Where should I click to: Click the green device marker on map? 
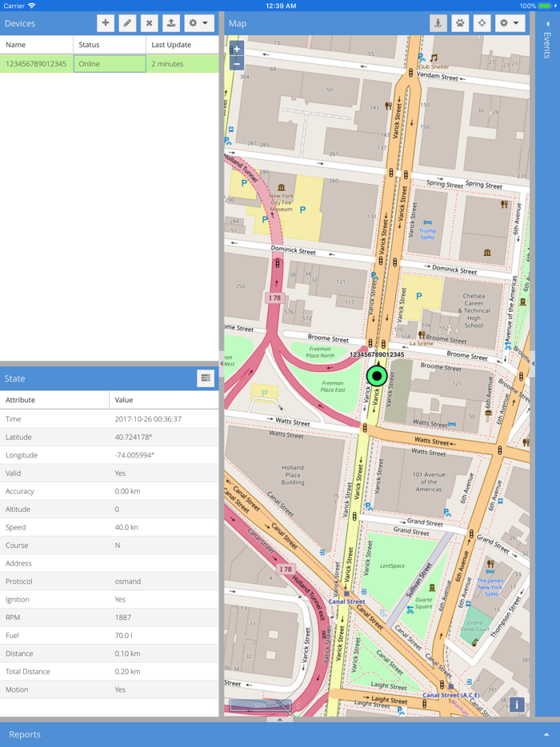pyautogui.click(x=377, y=375)
